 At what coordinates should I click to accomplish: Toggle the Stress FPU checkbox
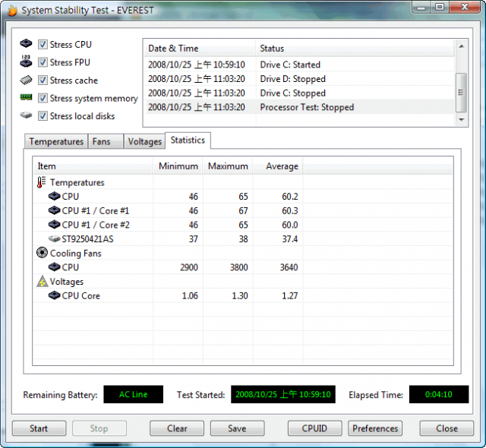43,62
